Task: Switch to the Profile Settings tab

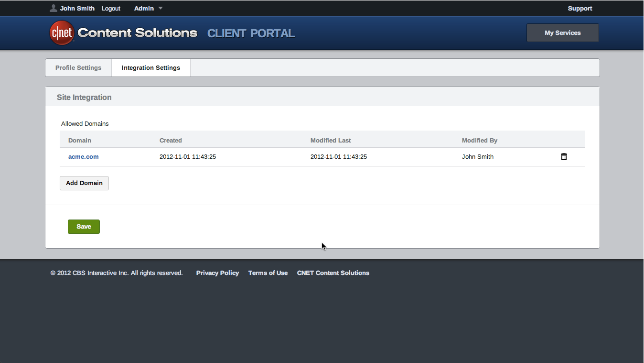Action: pos(78,67)
